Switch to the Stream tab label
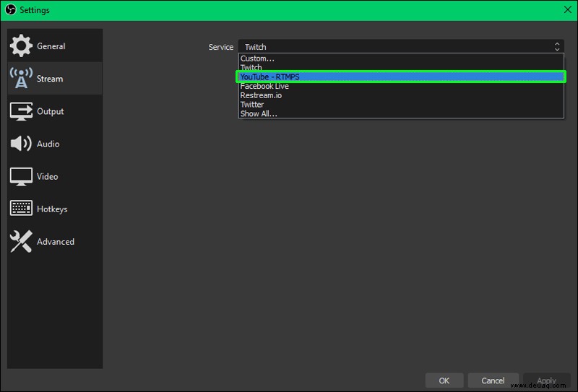 point(50,79)
